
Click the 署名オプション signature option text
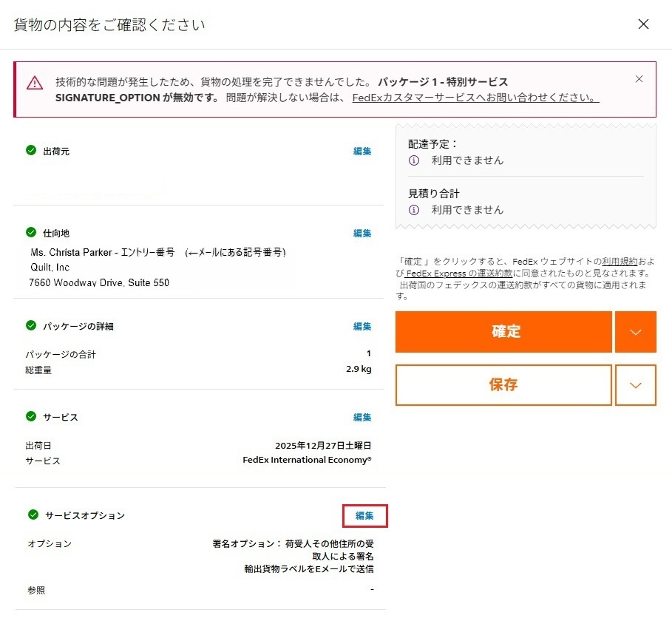tap(293, 550)
